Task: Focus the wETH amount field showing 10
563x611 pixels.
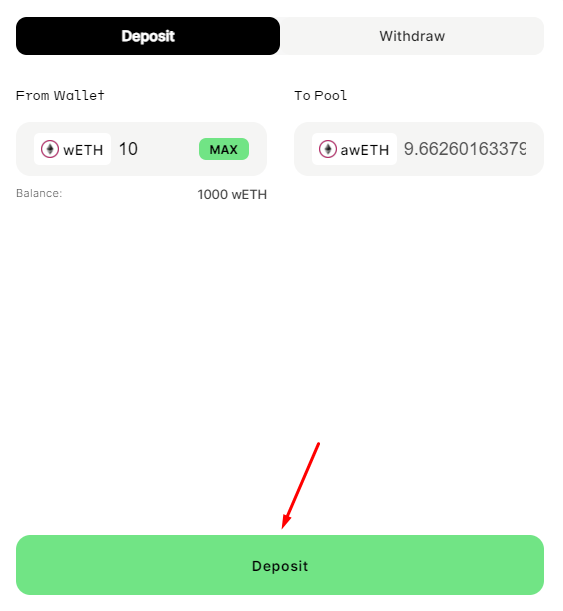Action: [156, 149]
